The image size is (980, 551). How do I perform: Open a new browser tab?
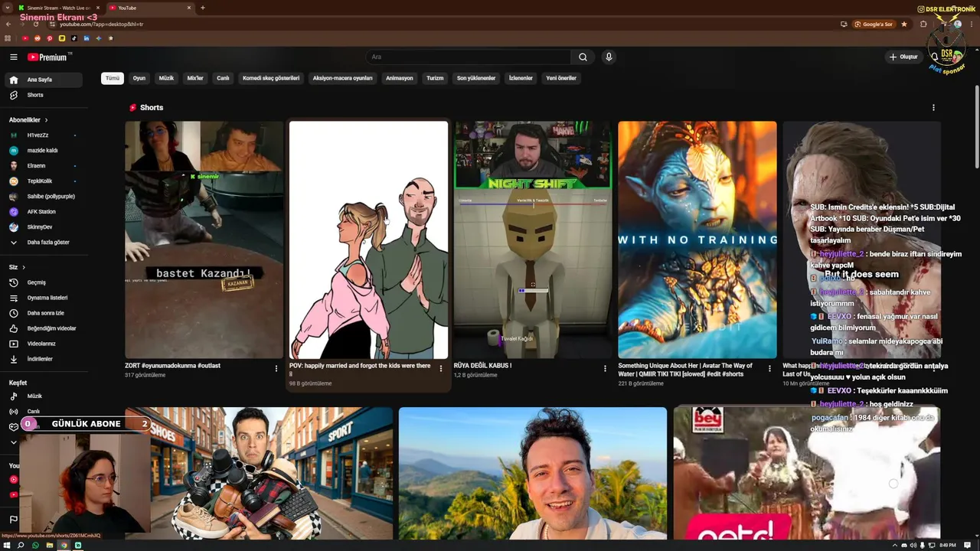click(202, 8)
